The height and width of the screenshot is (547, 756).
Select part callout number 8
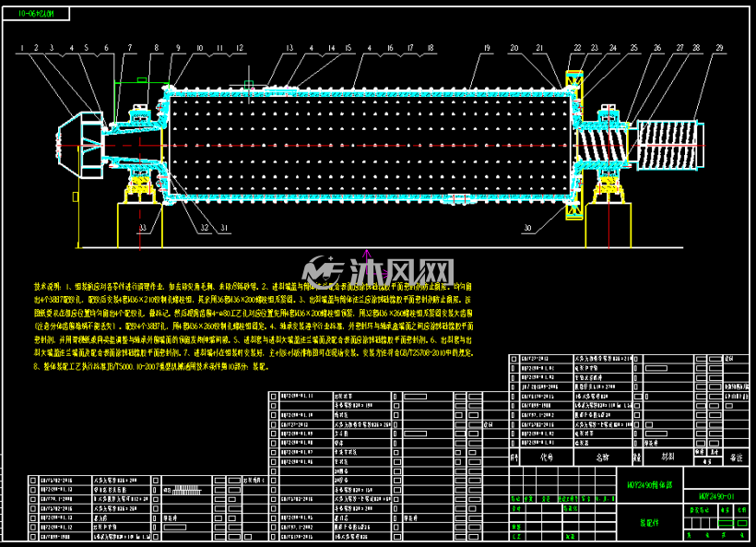click(x=156, y=48)
